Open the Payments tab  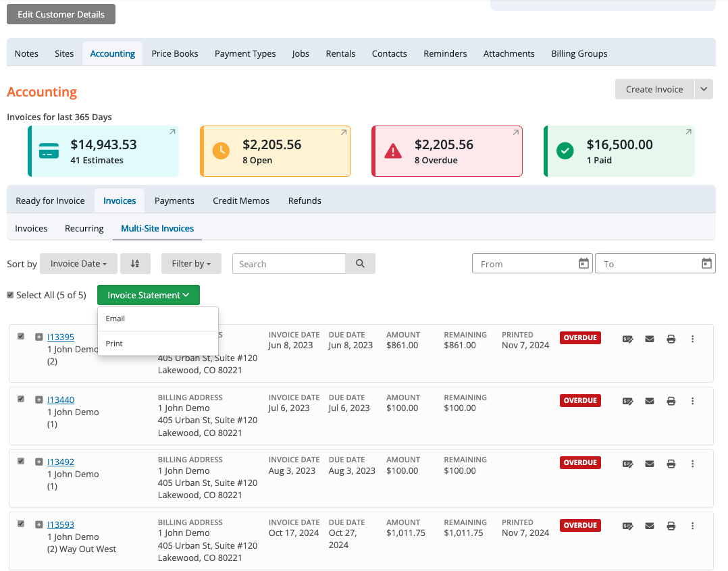click(x=174, y=200)
